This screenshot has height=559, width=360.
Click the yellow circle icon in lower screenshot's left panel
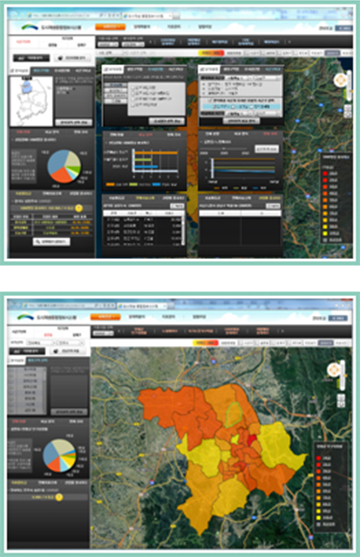(59, 497)
